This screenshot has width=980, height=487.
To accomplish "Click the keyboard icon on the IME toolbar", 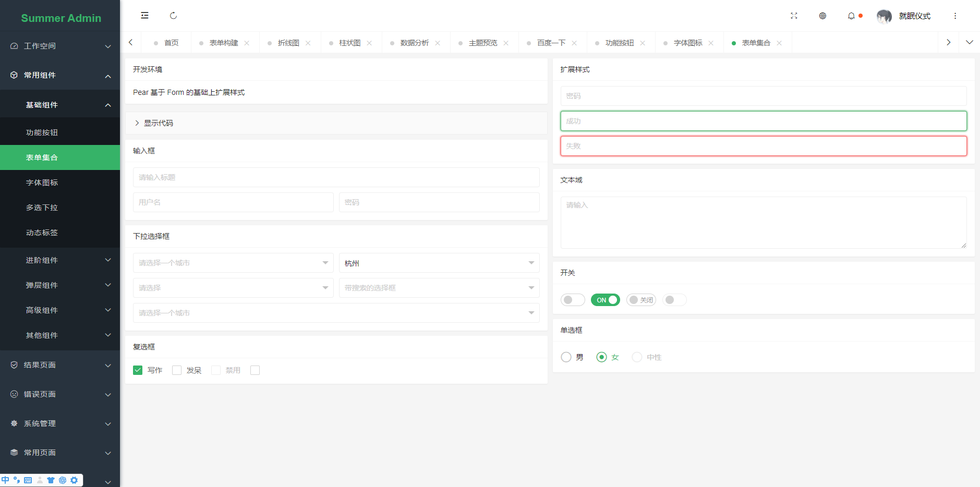I will [28, 480].
